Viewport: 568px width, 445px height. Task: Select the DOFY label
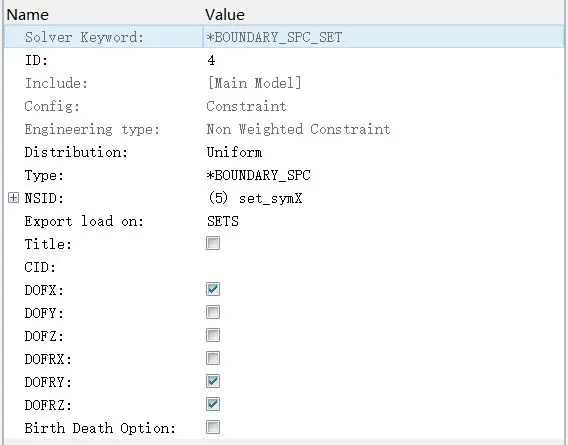coord(44,313)
